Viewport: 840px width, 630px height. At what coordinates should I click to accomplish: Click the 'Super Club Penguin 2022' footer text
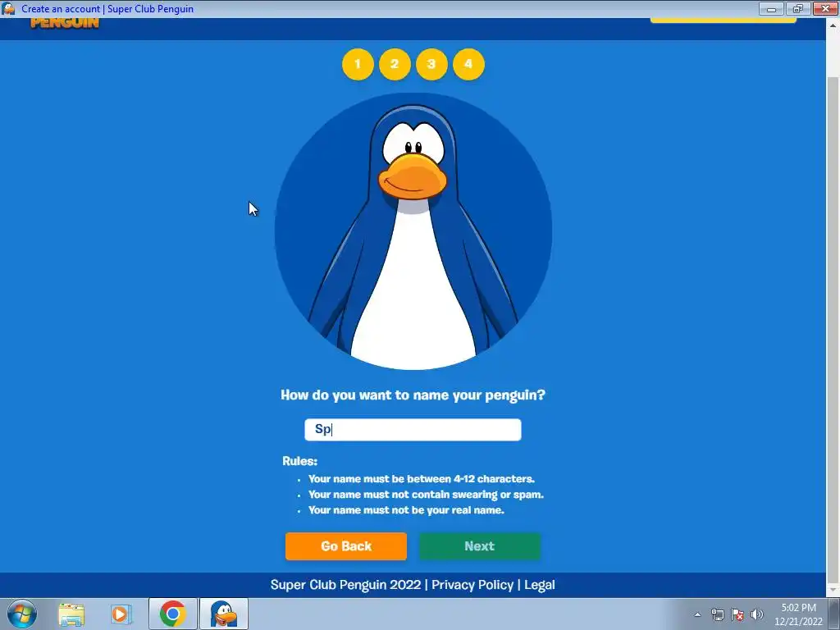point(345,584)
